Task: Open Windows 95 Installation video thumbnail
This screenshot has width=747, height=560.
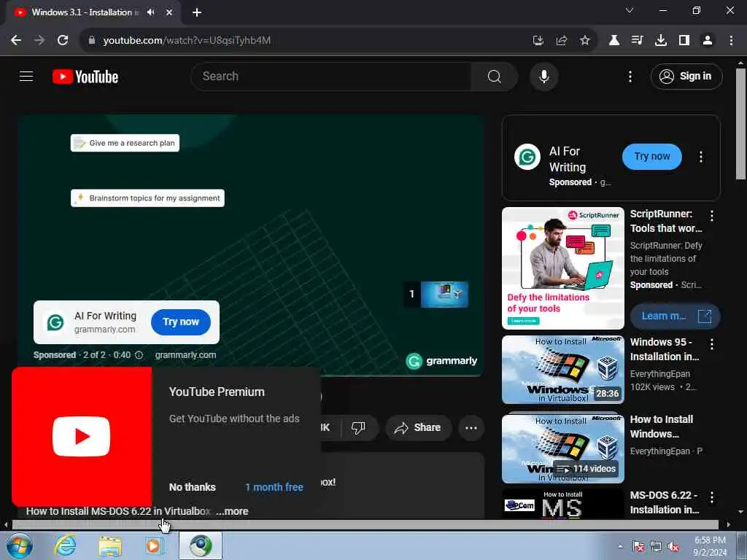Action: (562, 370)
